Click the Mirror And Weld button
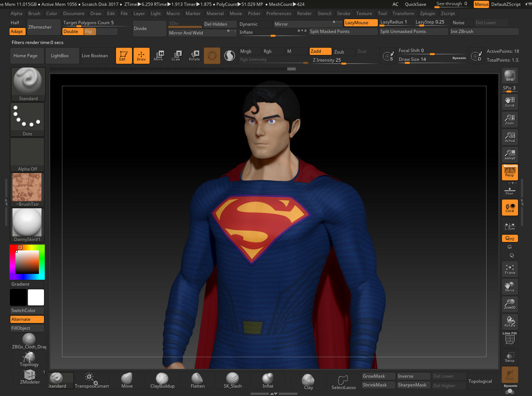The image size is (532, 396). point(202,33)
